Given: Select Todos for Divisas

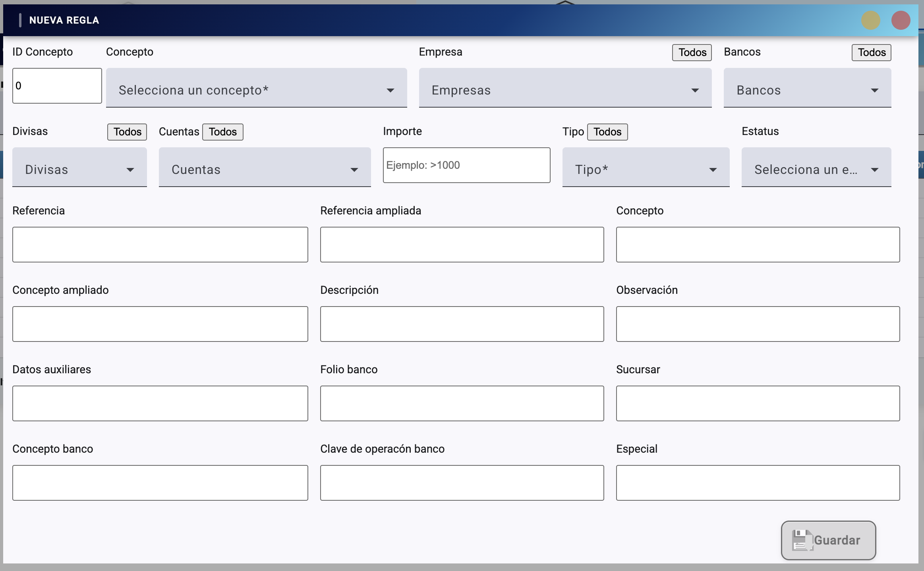Looking at the screenshot, I should click(x=127, y=132).
